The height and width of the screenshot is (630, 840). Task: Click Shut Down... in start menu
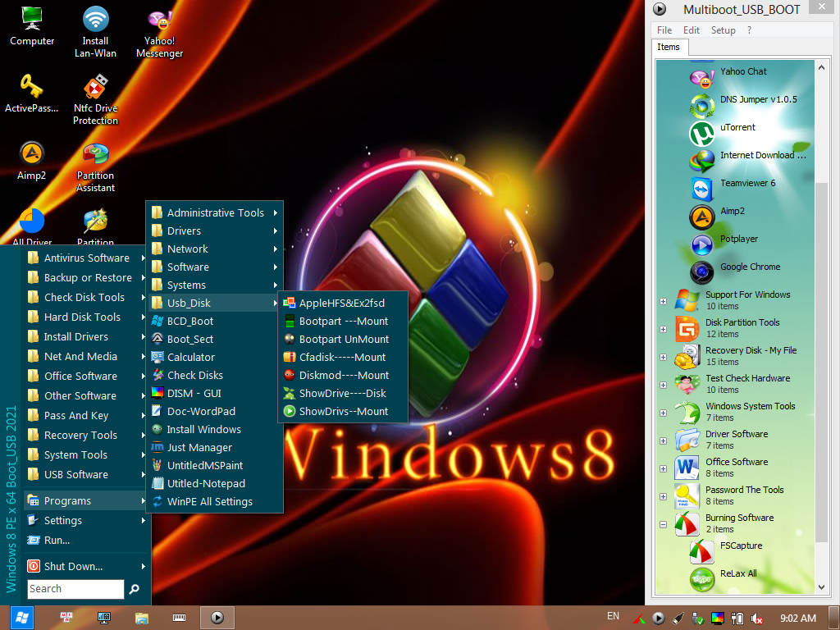86,566
